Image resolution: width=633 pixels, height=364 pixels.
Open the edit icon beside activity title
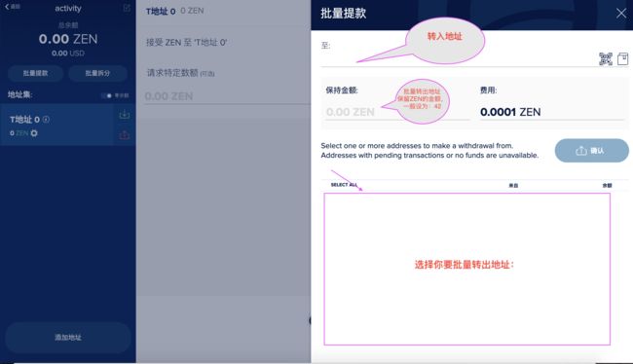point(127,8)
